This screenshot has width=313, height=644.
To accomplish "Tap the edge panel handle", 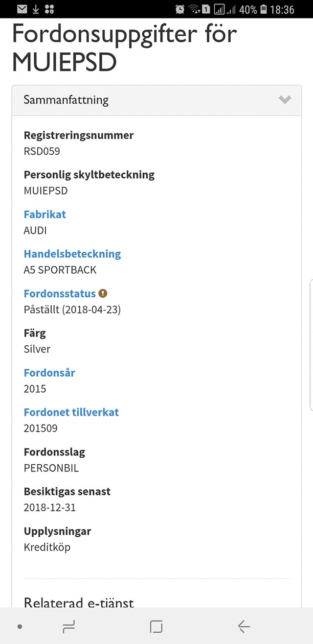I will pyautogui.click(x=312, y=344).
